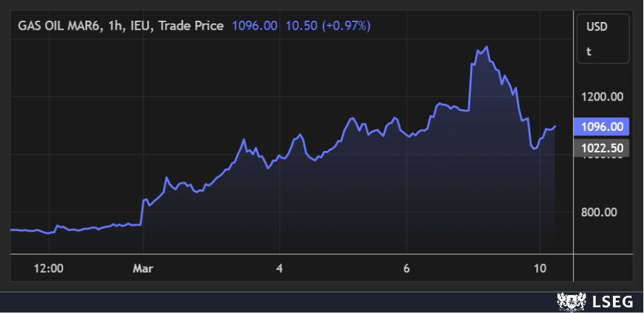Click the Trade Price label in header
The width and height of the screenshot is (644, 313).
(191, 26)
